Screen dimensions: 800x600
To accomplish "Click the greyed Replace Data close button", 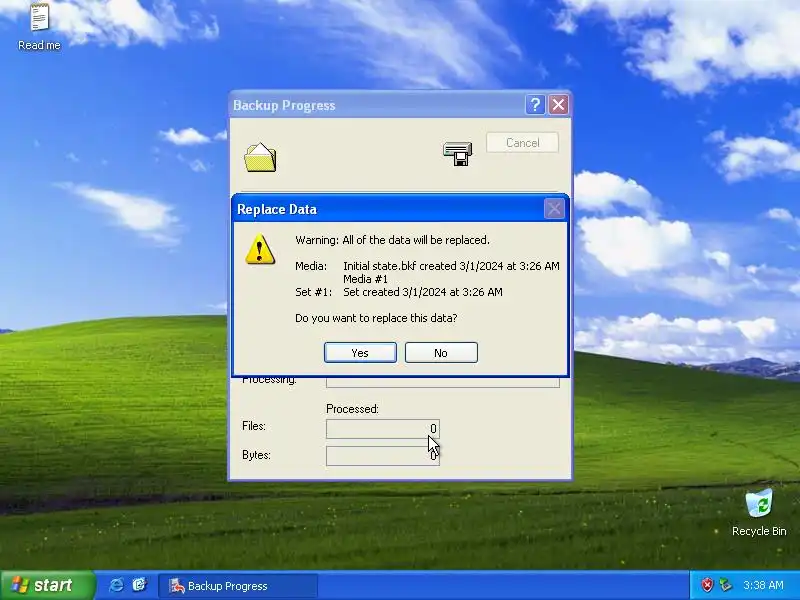I will click(554, 209).
